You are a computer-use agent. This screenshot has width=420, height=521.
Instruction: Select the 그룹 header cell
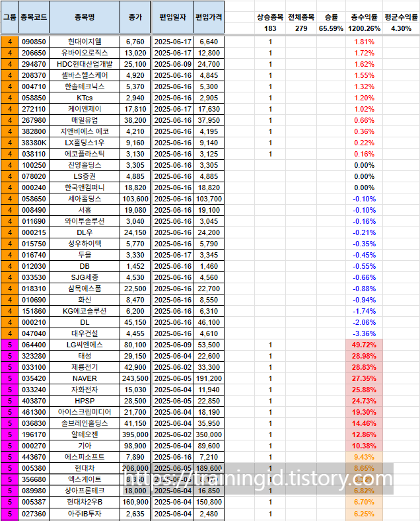tap(9, 17)
